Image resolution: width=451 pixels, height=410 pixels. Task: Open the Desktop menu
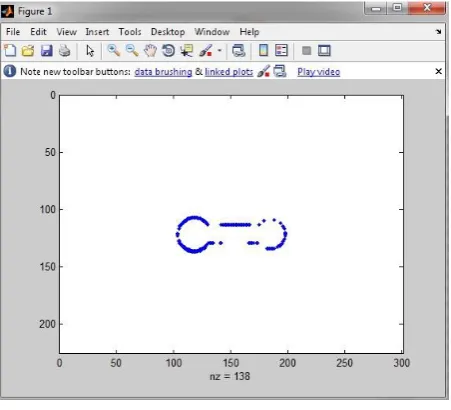tap(168, 32)
